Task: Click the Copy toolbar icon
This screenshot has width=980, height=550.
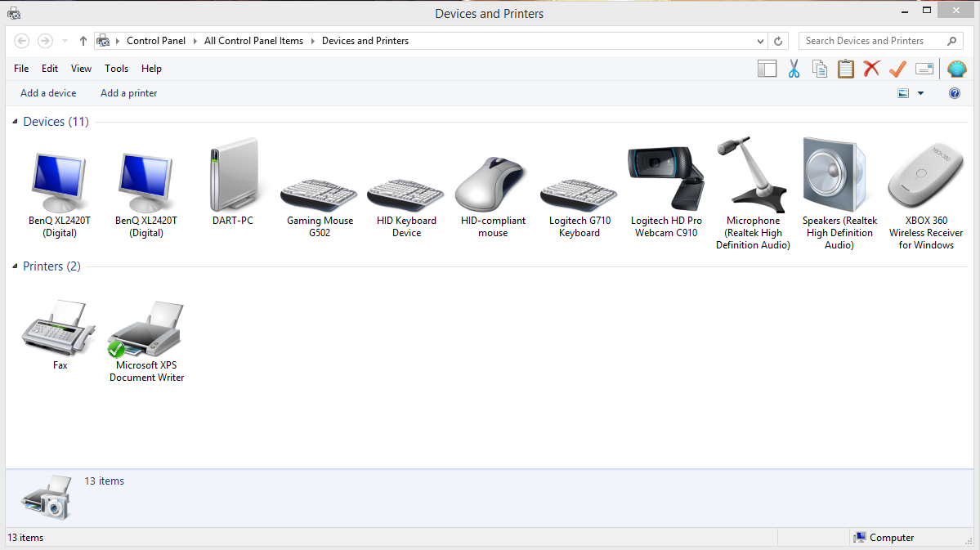Action: pos(819,69)
